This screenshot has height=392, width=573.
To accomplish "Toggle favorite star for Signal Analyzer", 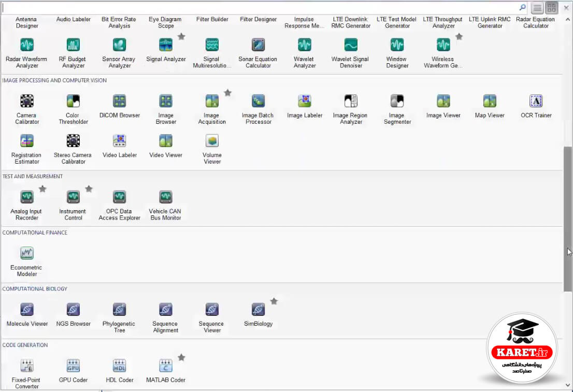I will [x=181, y=36].
